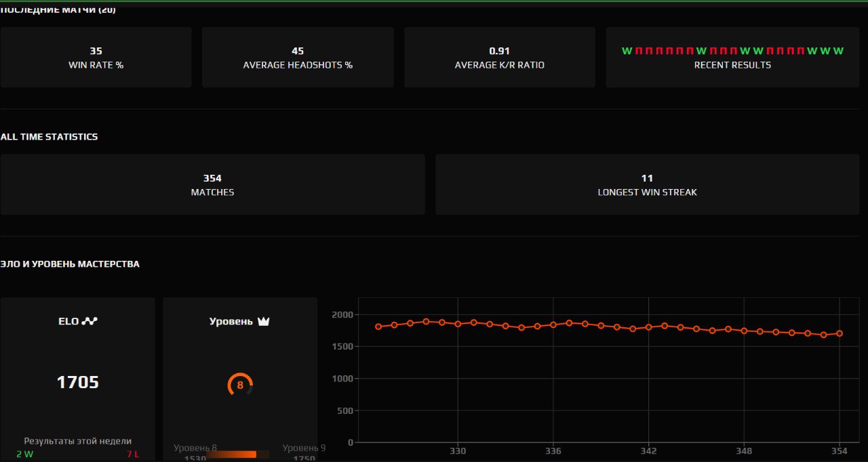Viewport: 868px width, 462px height.
Task: Click the last W in Recent Results
Action: tap(839, 51)
